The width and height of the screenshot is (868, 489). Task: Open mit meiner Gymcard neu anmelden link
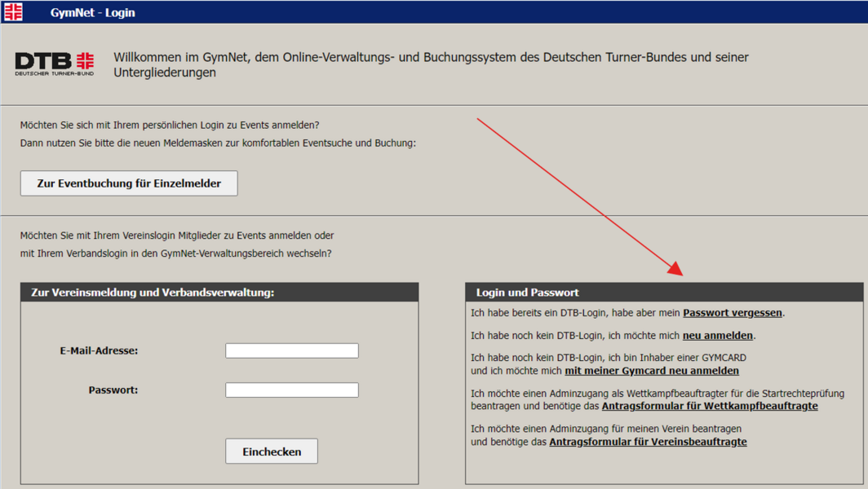[x=652, y=371]
